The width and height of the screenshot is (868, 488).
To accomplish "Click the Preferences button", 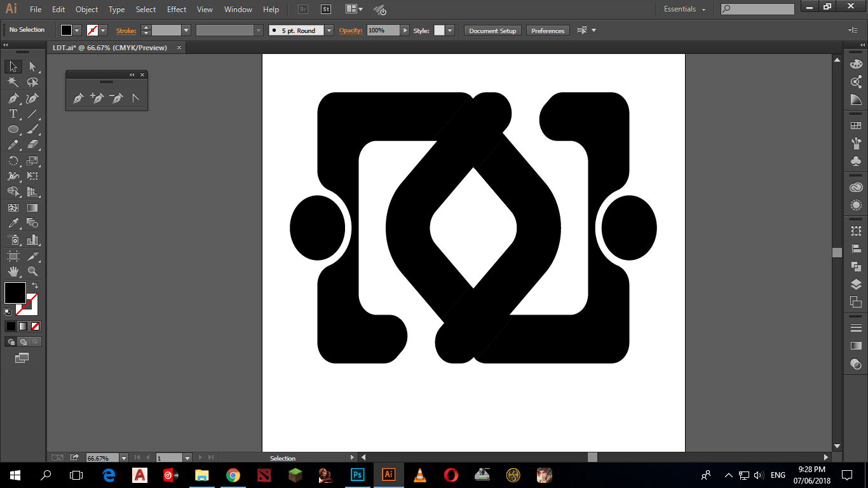I will (x=548, y=30).
